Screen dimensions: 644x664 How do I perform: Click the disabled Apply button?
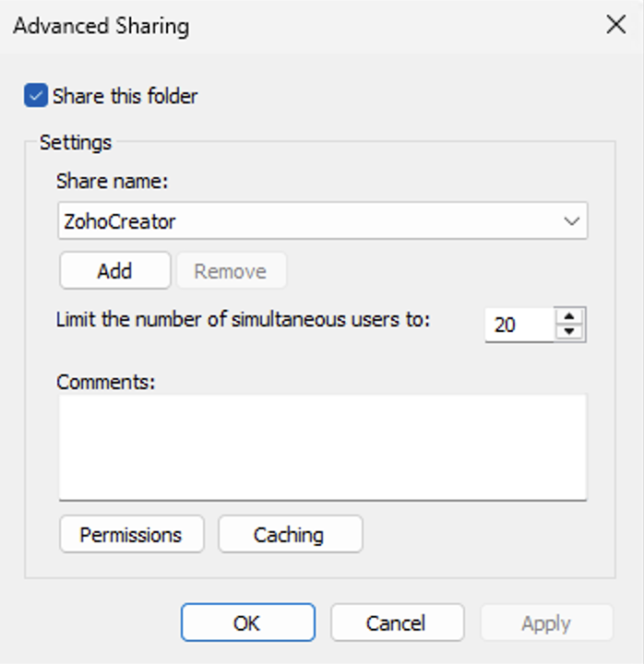coord(546,623)
